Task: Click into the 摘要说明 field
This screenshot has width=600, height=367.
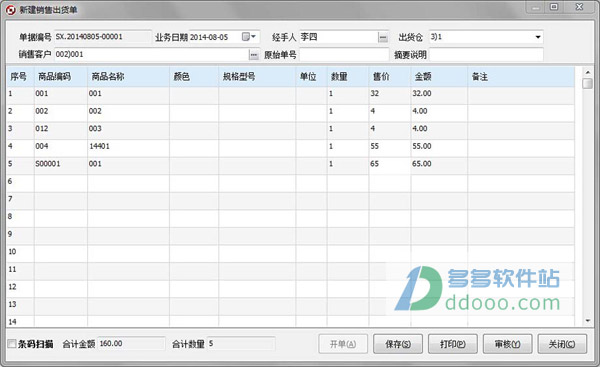Action: point(486,55)
